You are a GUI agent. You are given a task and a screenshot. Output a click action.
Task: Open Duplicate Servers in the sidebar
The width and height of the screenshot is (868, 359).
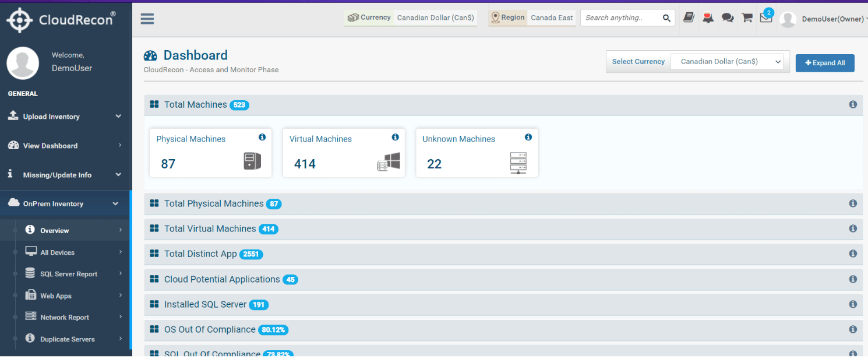65,339
